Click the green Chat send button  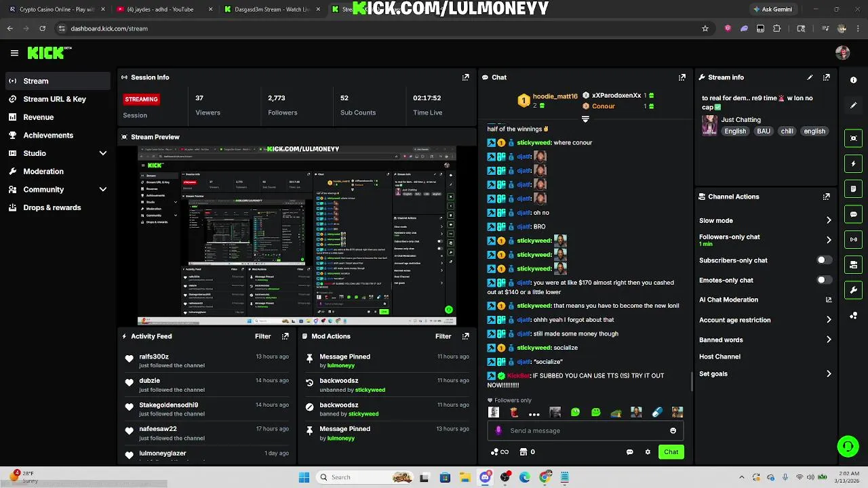pyautogui.click(x=671, y=452)
